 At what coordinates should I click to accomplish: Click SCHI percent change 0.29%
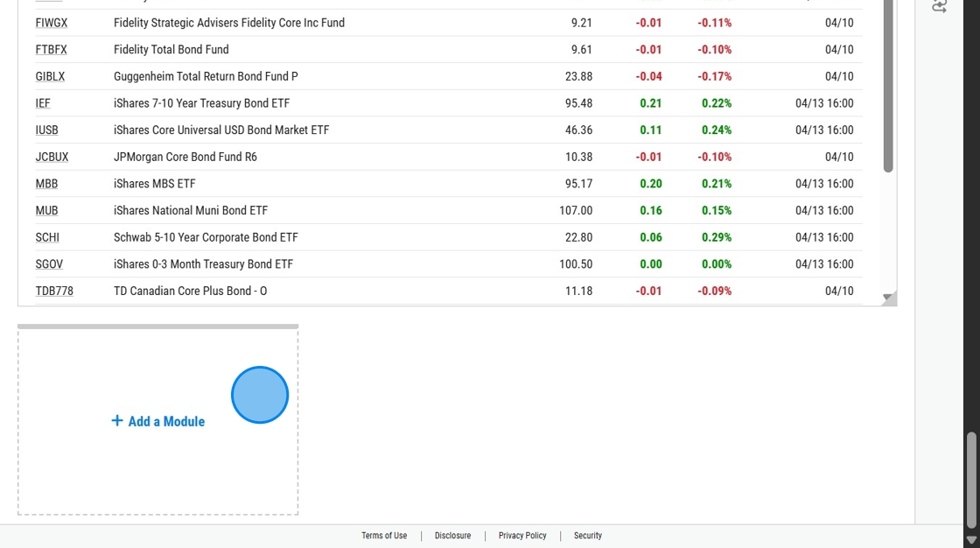pyautogui.click(x=717, y=238)
